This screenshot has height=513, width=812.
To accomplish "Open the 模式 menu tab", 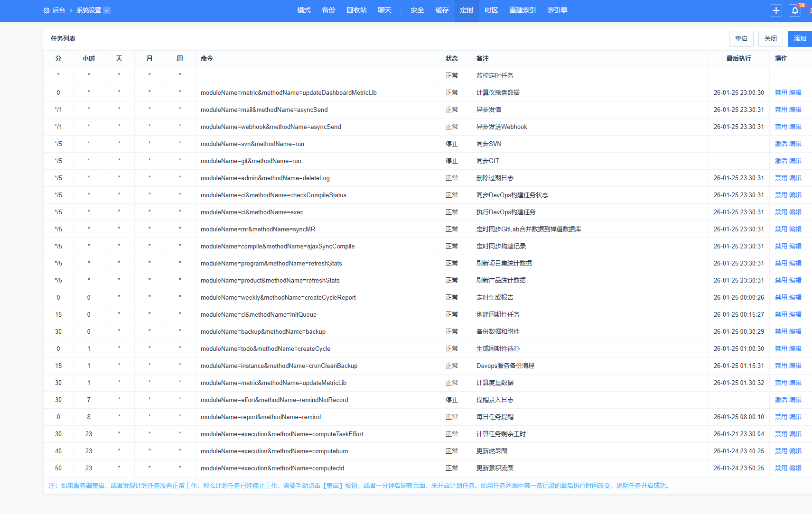I will pos(304,10).
